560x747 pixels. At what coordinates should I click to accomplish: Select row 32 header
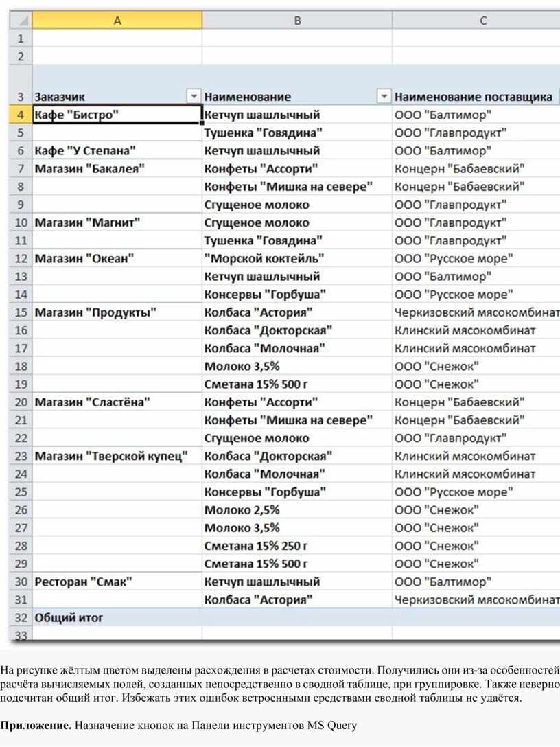tap(21, 618)
